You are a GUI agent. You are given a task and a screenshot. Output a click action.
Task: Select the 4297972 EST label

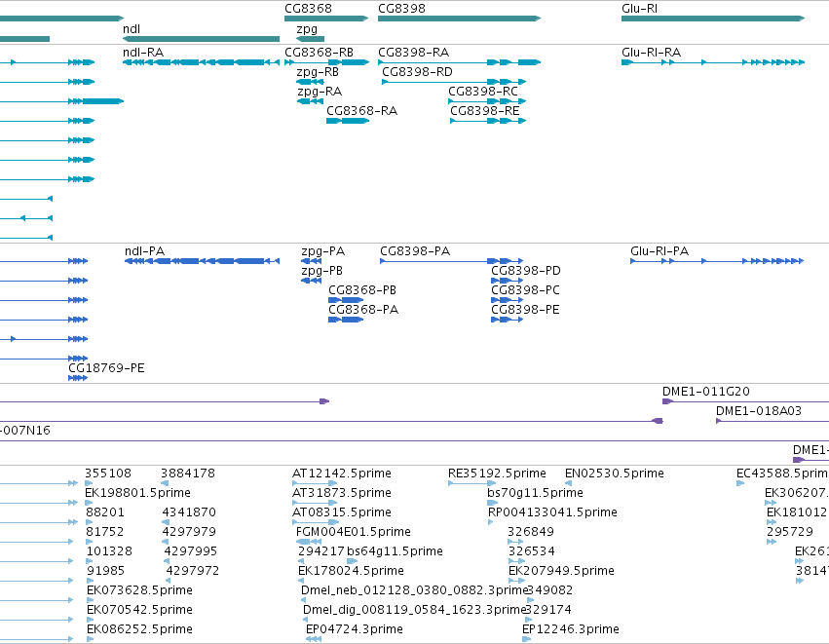coord(193,571)
